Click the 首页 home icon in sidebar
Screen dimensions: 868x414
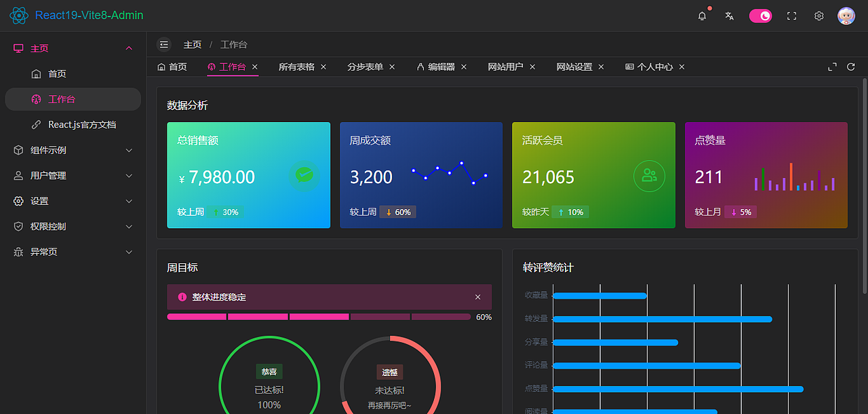[x=37, y=74]
